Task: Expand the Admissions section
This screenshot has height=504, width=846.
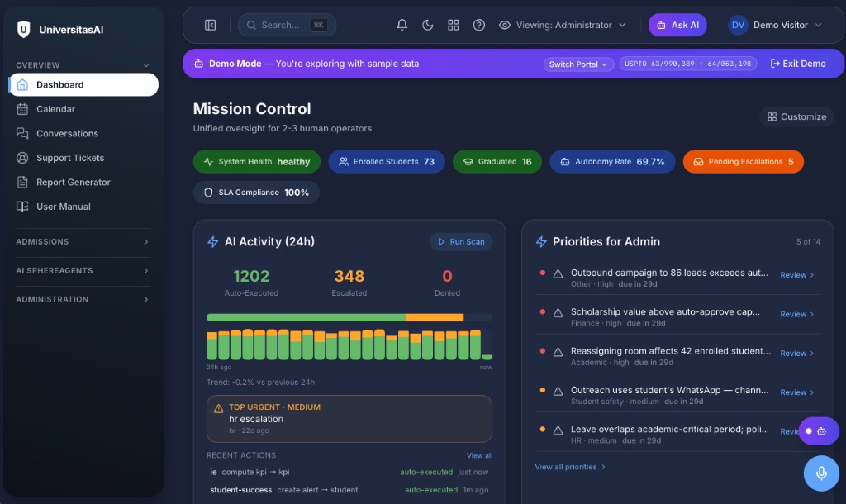Action: tap(83, 242)
